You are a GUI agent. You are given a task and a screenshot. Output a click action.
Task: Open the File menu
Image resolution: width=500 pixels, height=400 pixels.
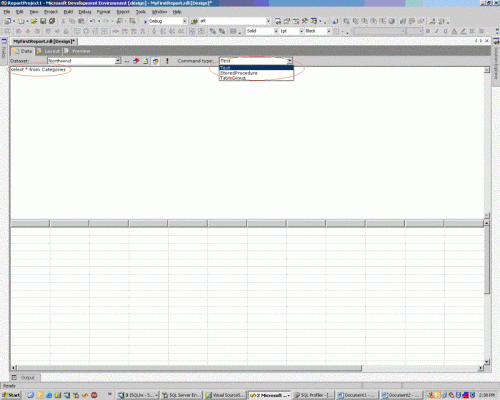tap(7, 12)
